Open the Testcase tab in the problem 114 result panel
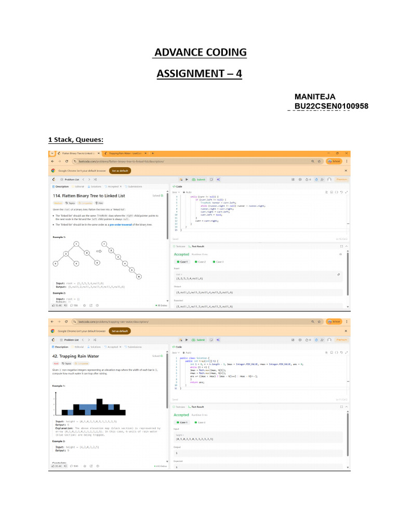 point(179,246)
